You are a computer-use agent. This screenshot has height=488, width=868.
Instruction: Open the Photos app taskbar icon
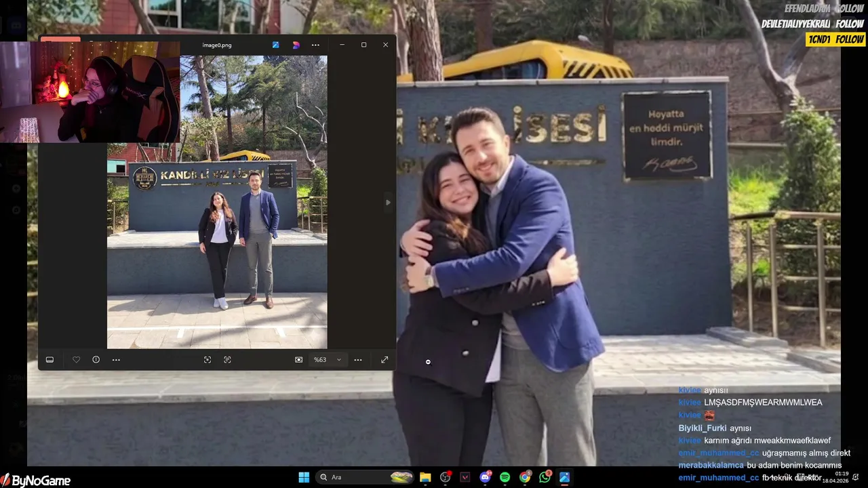tap(564, 477)
